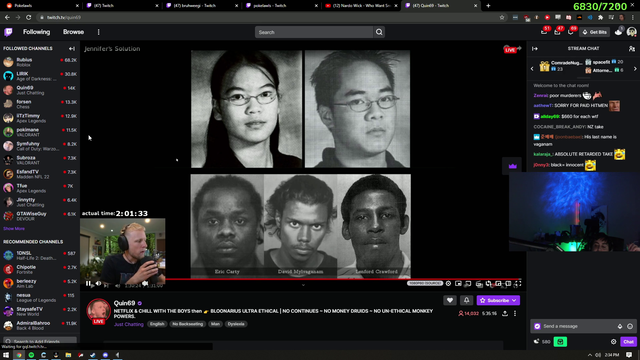The height and width of the screenshot is (360, 640).
Task: Open the Browse page
Action: [73, 32]
